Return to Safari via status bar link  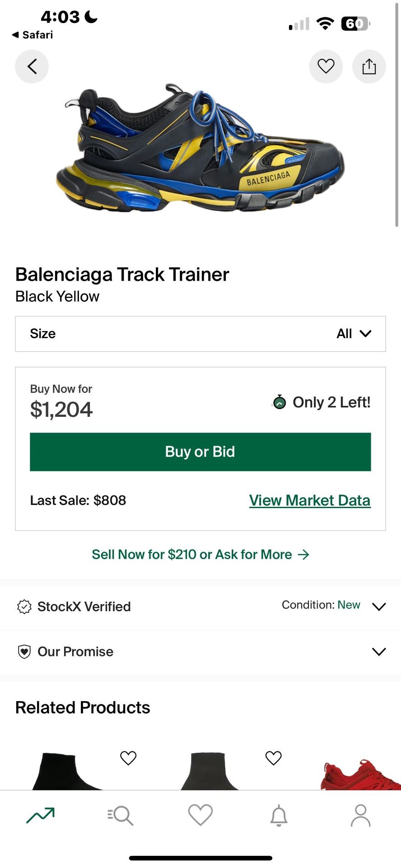[32, 35]
